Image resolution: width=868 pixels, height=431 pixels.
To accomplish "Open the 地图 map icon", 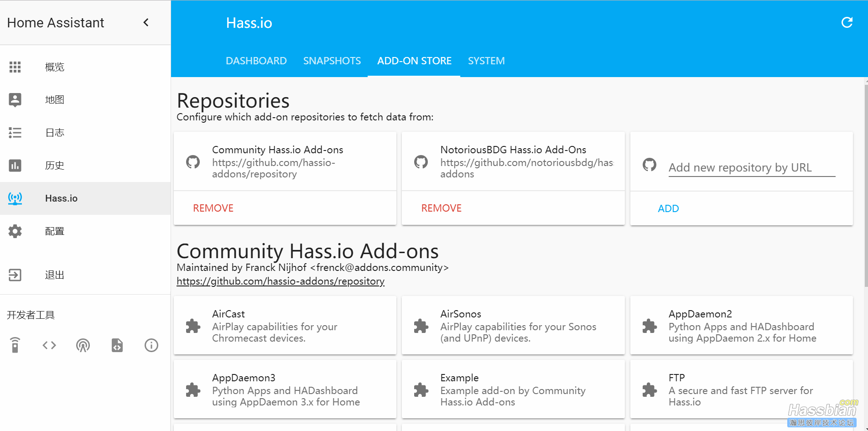I will click(15, 100).
